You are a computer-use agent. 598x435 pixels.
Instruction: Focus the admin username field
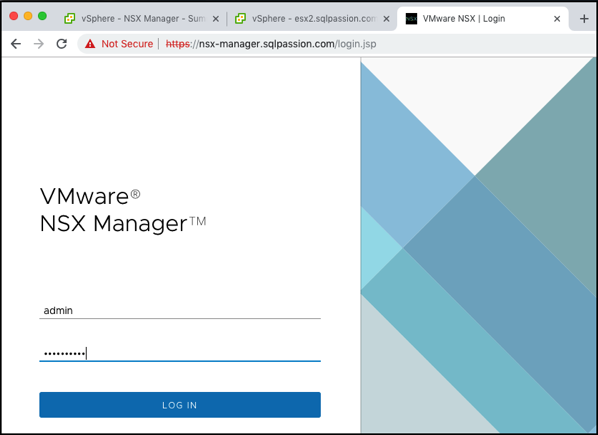tap(180, 310)
